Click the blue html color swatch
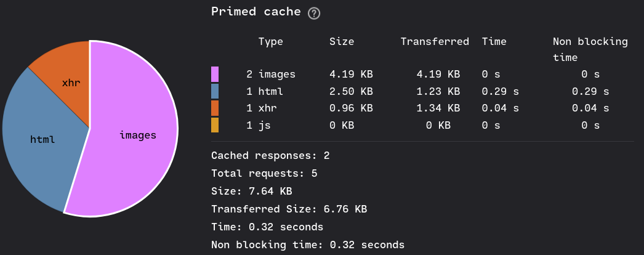This screenshot has width=644, height=255. (215, 91)
